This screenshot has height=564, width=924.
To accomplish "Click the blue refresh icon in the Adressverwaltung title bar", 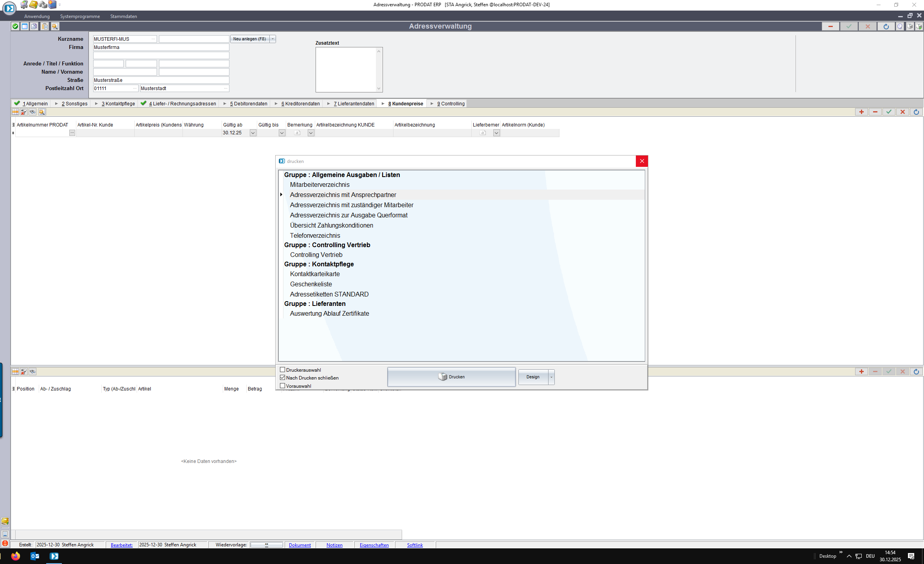I will 886,26.
